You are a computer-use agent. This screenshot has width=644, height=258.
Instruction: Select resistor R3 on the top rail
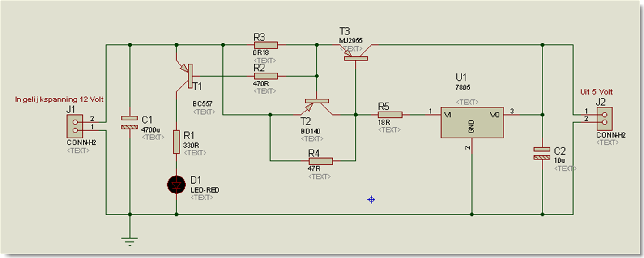coord(266,45)
